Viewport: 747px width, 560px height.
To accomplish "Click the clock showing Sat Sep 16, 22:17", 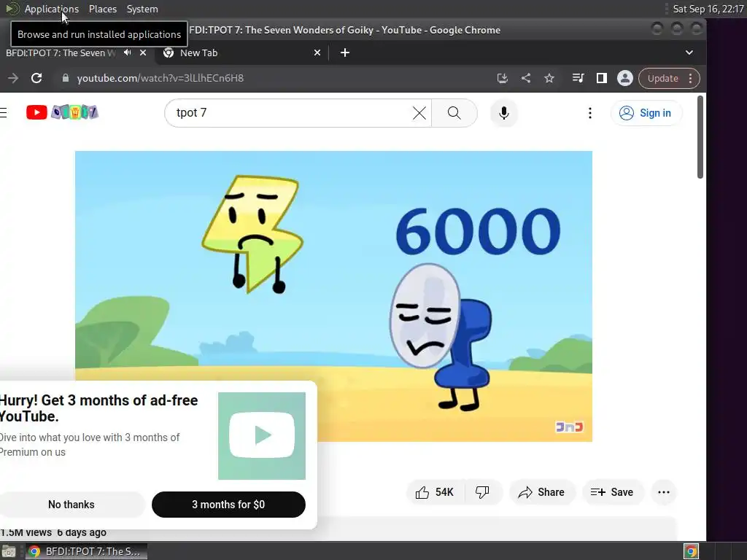I will (x=708, y=9).
